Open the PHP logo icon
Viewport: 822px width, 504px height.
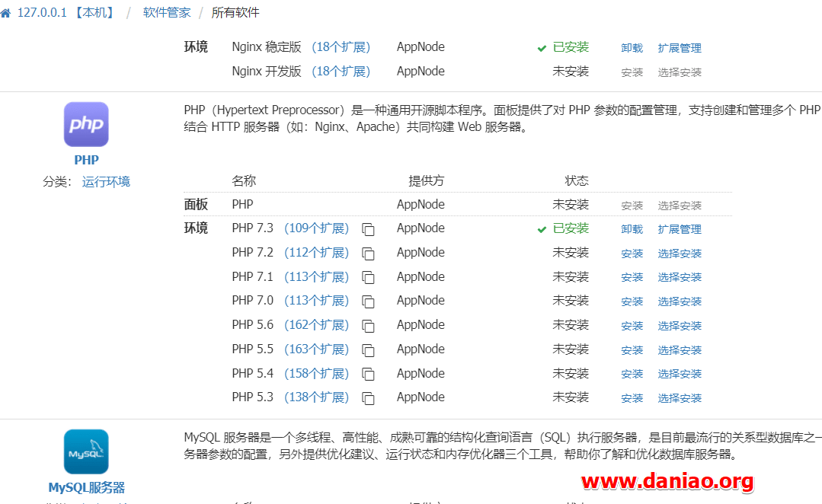86,124
